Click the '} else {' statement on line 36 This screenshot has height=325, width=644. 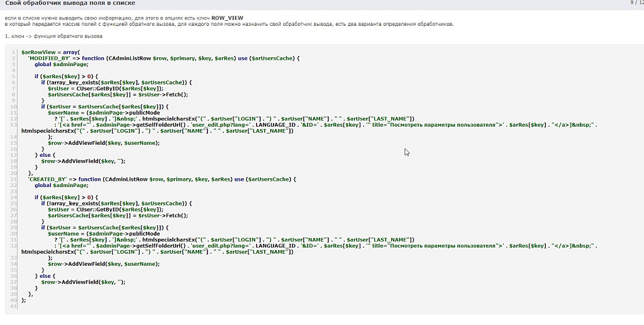48,276
